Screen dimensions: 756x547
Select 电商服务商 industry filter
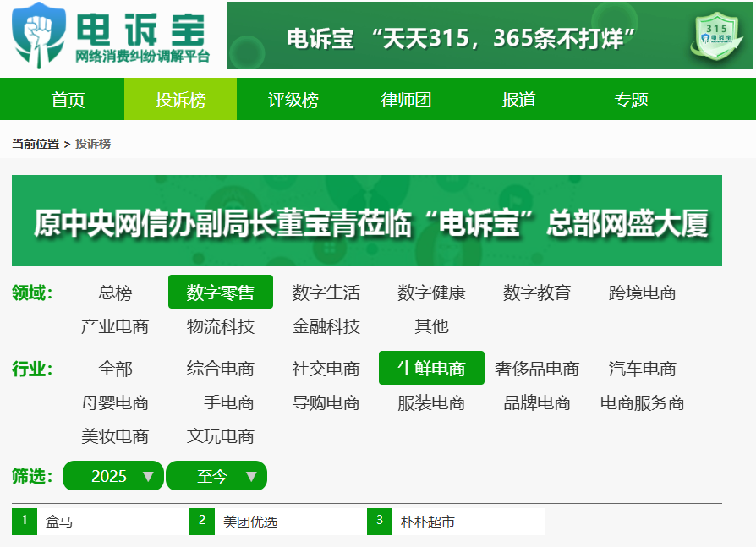(642, 402)
